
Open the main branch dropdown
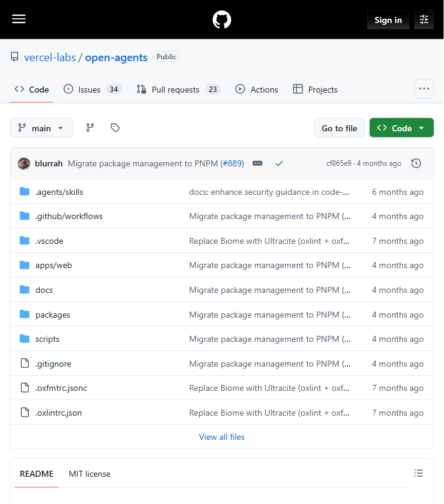[x=41, y=128]
